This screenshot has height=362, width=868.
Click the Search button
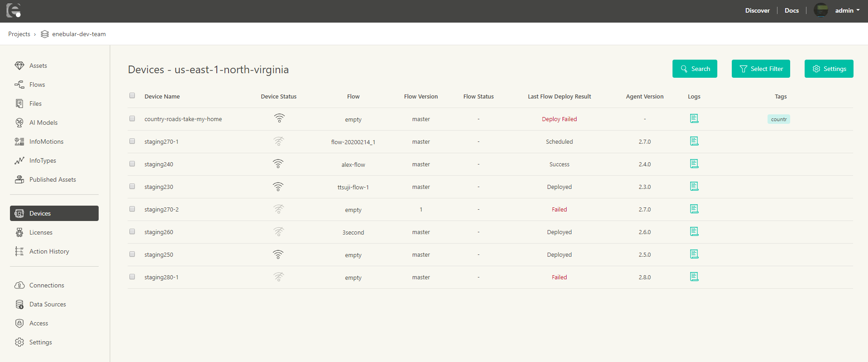point(695,69)
